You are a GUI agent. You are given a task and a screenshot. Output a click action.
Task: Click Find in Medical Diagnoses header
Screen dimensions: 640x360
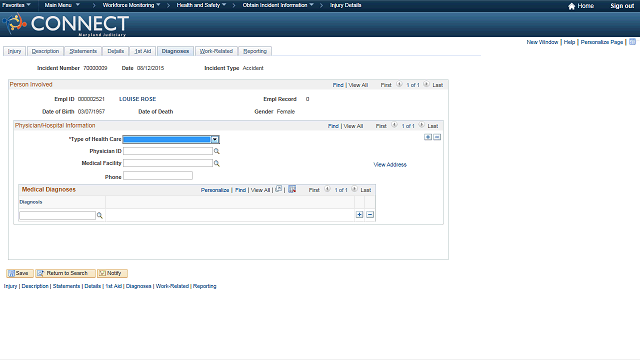[x=240, y=190]
